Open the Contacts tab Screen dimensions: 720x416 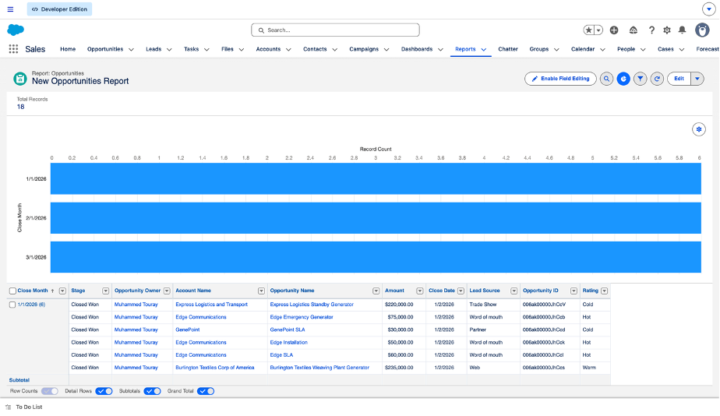tap(315, 49)
